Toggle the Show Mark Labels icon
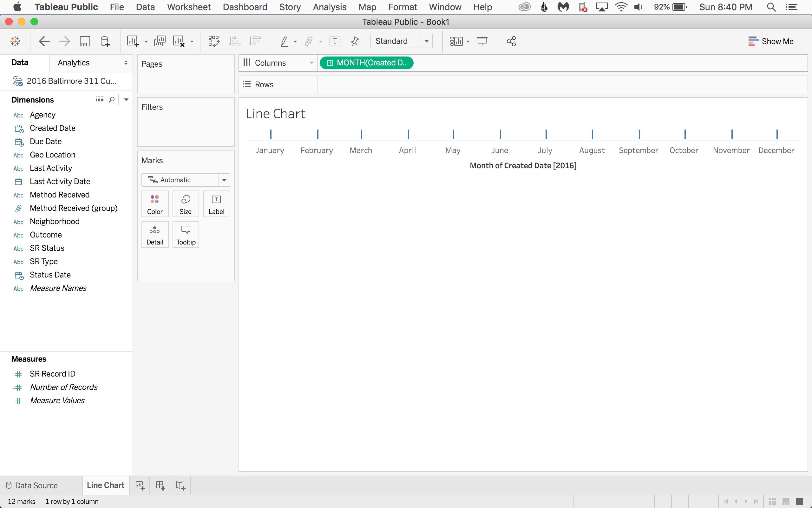Screen dimensions: 812x508 coord(335,41)
